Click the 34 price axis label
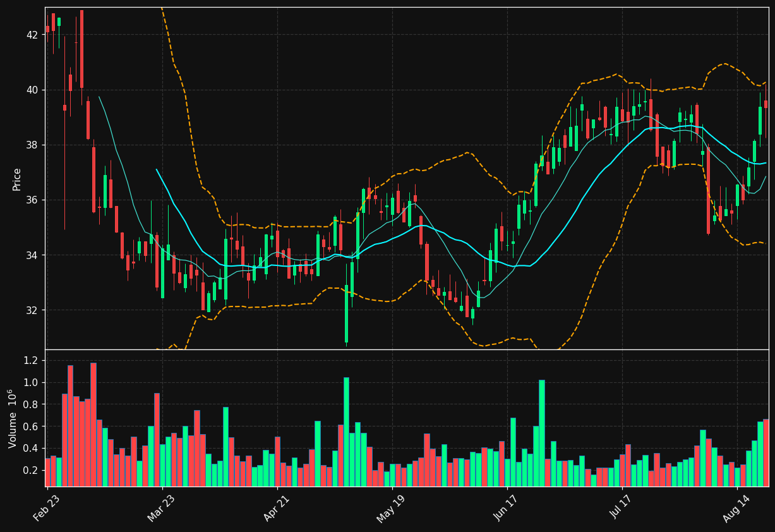The width and height of the screenshot is (775, 532). point(32,255)
